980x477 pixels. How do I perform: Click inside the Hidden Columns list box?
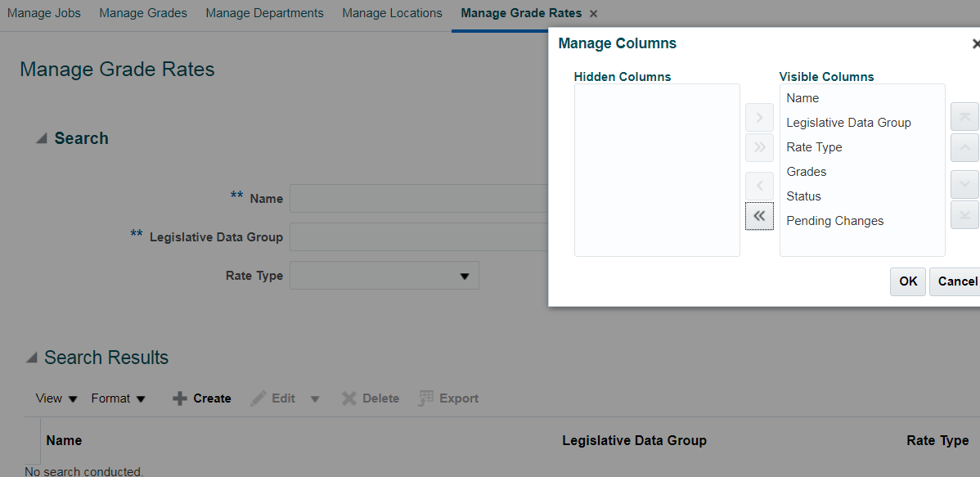[x=657, y=170]
